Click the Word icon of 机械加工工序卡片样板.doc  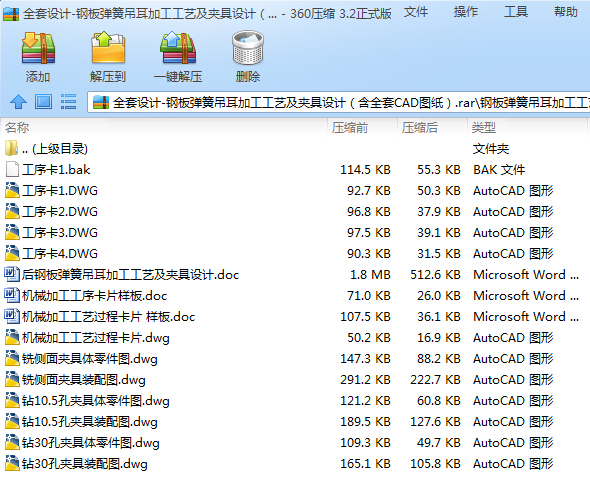click(x=12, y=295)
